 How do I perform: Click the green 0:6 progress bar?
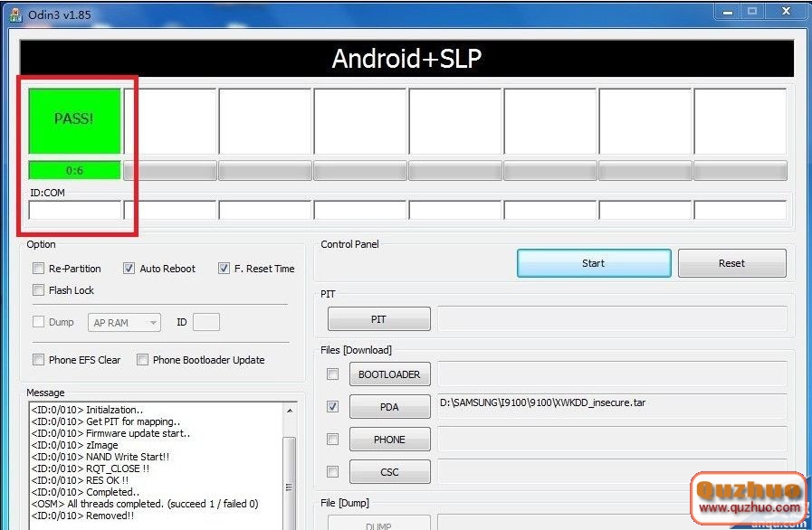click(x=74, y=170)
